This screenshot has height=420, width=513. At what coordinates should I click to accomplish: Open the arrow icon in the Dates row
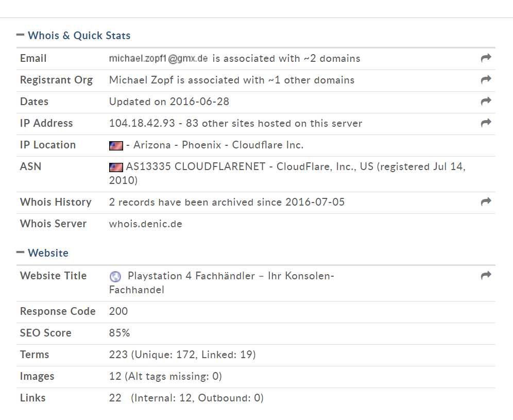pos(486,101)
